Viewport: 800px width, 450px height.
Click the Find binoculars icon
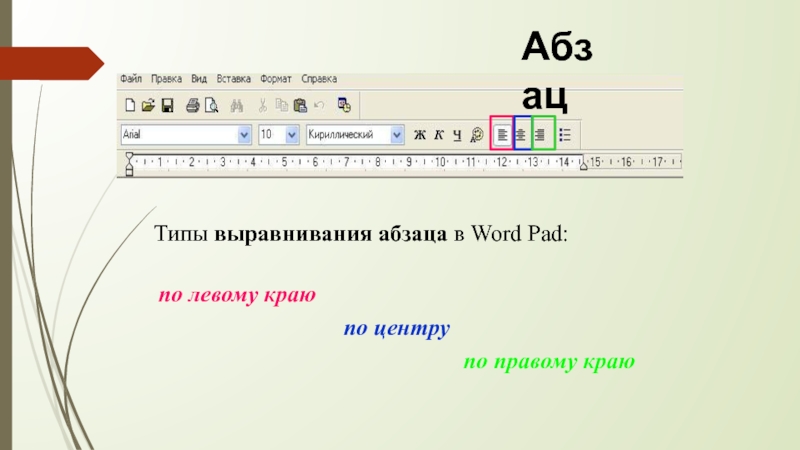click(237, 105)
